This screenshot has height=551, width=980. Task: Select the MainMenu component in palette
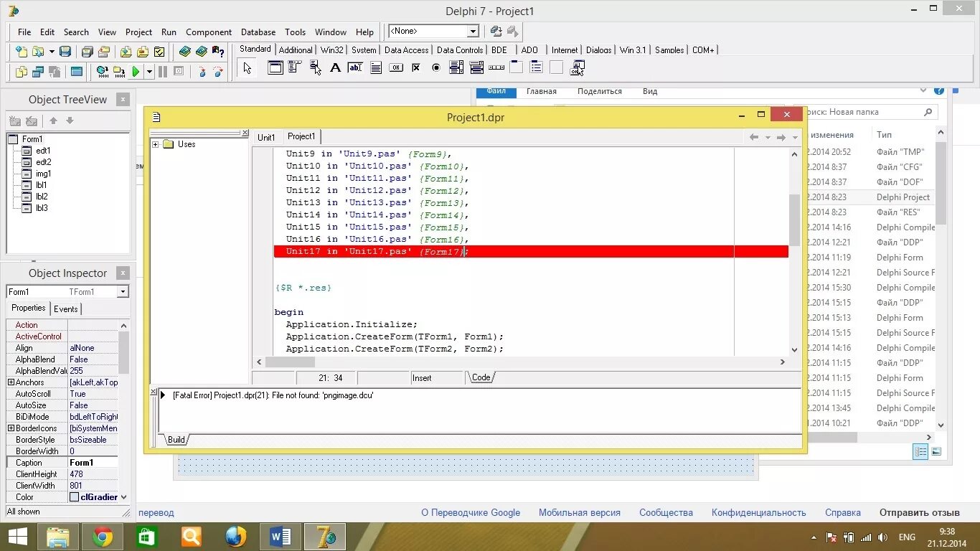point(295,68)
